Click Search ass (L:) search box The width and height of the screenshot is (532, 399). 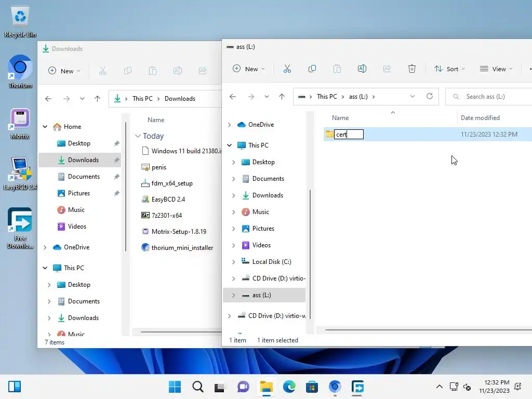[x=488, y=96]
